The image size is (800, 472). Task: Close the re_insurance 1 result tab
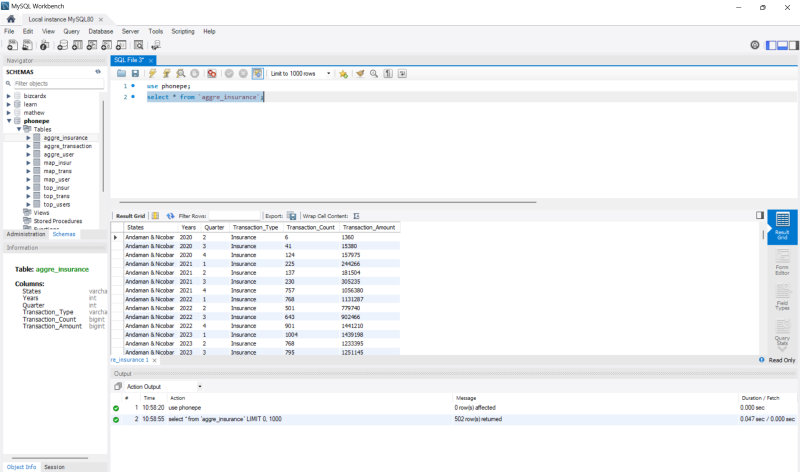pos(155,360)
